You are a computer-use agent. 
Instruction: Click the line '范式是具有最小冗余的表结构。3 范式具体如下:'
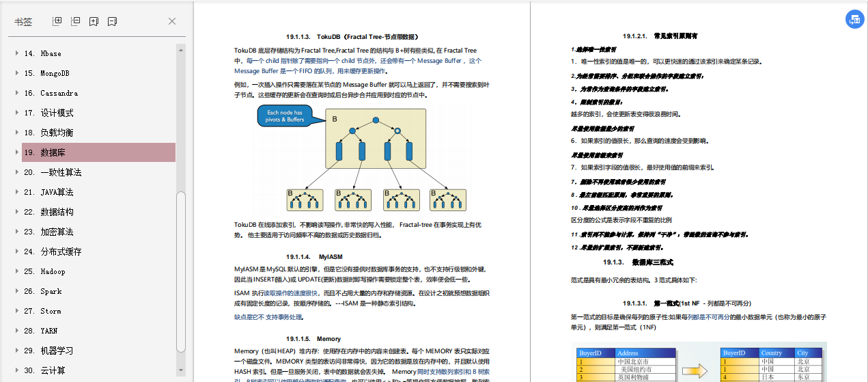pos(633,280)
